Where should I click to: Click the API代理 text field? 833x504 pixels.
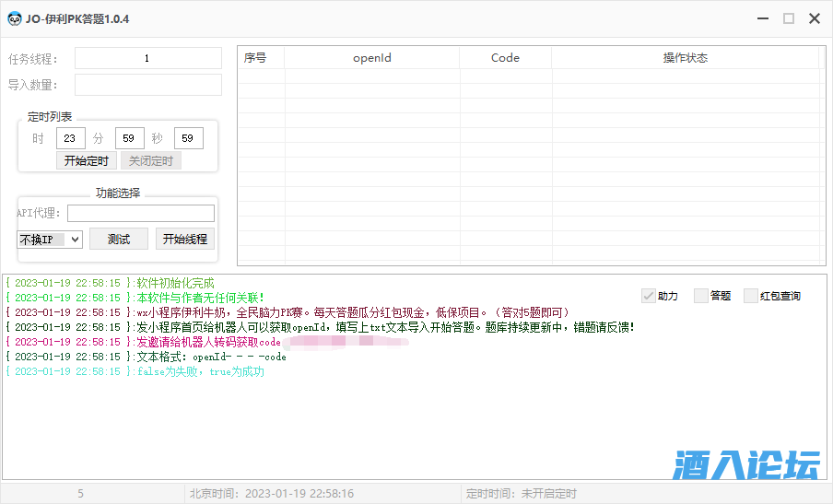[140, 214]
